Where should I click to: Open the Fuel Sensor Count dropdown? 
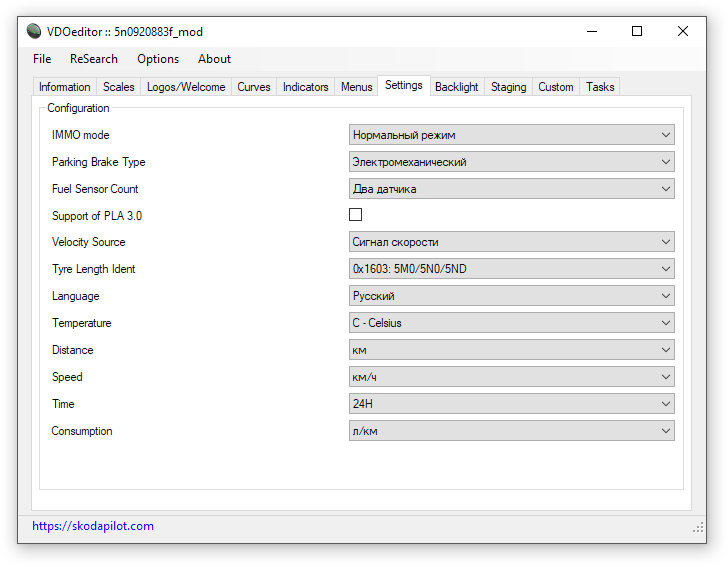512,189
